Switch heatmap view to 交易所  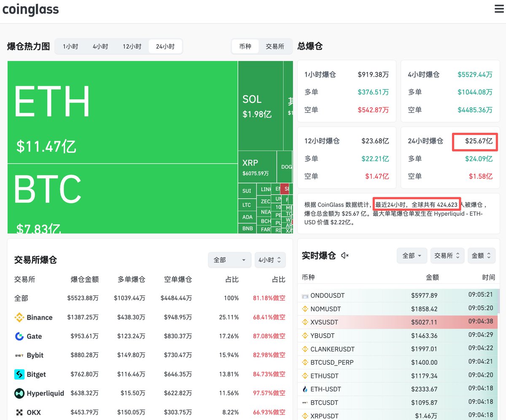[x=275, y=46]
